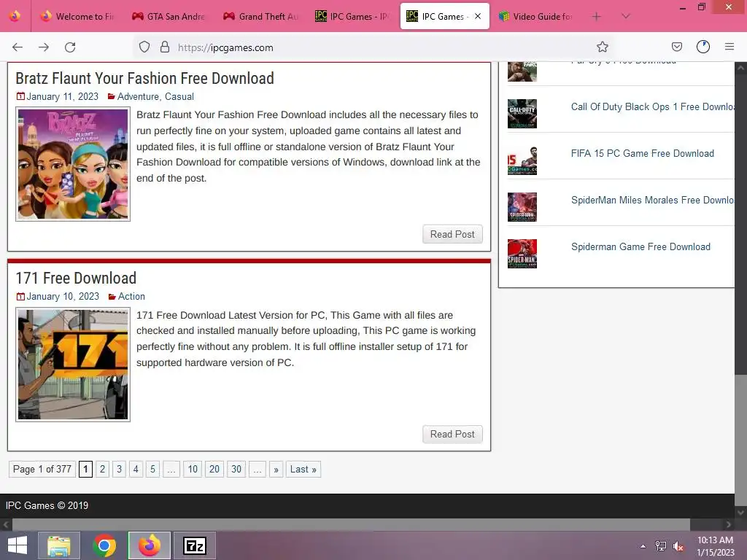Click the next page » arrow

(x=276, y=470)
